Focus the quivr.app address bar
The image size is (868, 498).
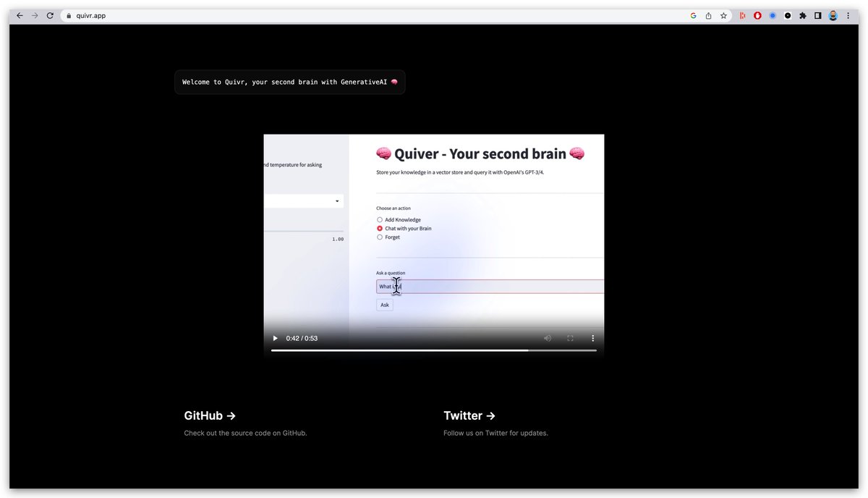point(376,15)
